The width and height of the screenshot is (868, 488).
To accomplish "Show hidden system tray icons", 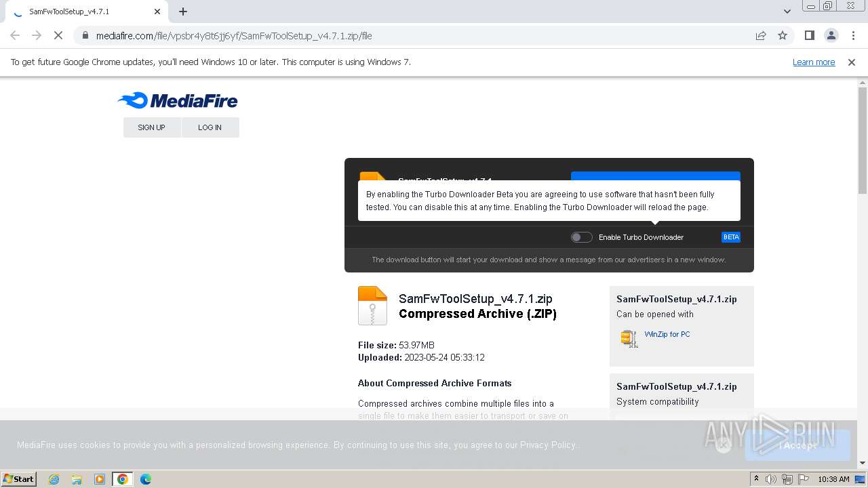I will click(x=757, y=479).
